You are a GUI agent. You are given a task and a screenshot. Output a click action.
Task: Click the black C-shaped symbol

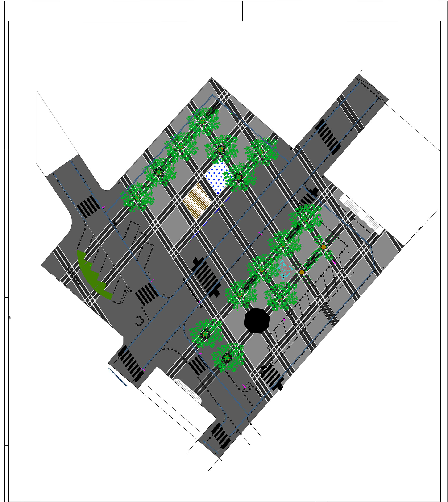[x=139, y=321]
